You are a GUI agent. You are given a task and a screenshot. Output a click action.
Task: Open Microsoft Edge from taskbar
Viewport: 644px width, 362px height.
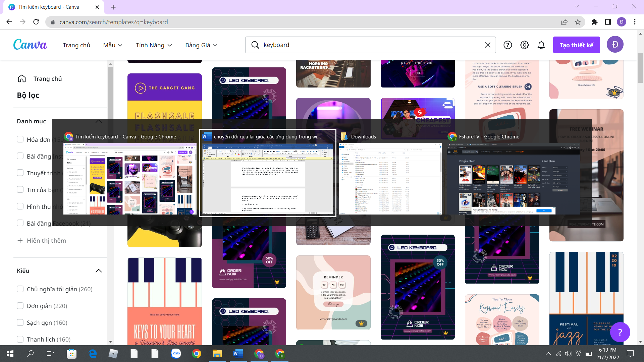(93, 354)
